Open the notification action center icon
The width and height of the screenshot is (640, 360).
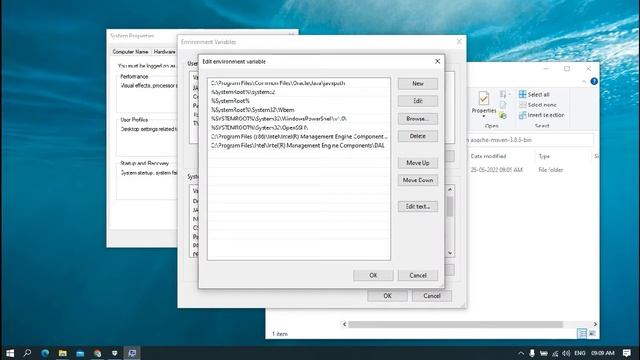627,353
